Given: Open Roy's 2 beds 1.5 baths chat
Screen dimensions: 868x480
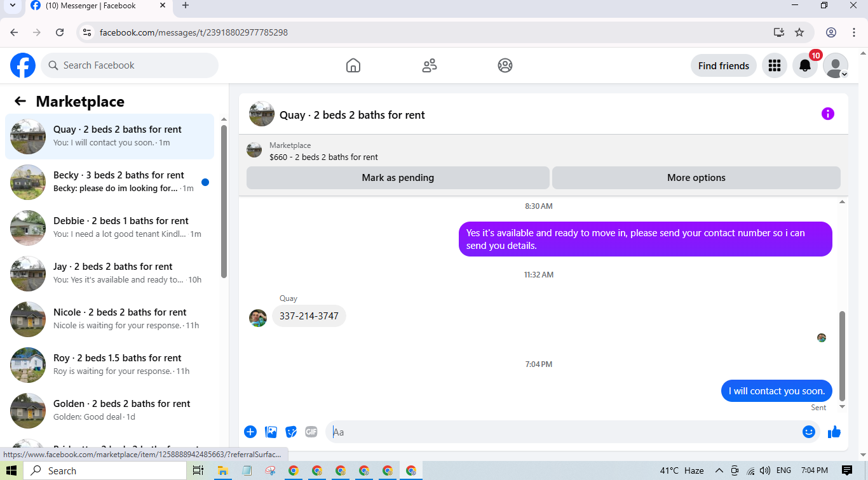Looking at the screenshot, I should (x=110, y=365).
